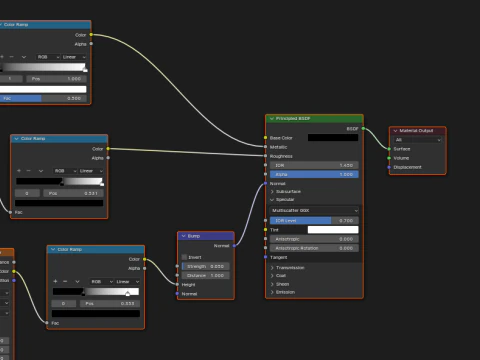Click the plus icon in the middle Color Ramp node
This screenshot has width=480, height=360.
tap(19, 171)
